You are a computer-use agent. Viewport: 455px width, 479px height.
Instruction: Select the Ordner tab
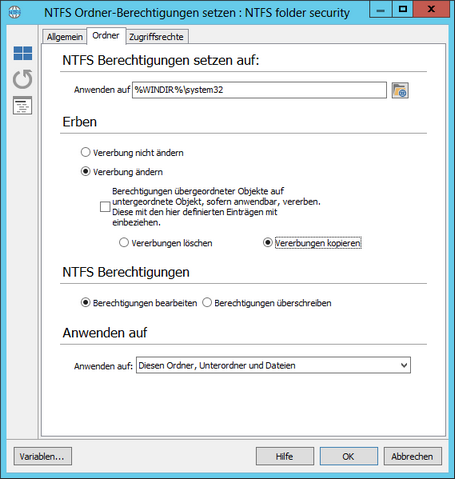pos(106,35)
